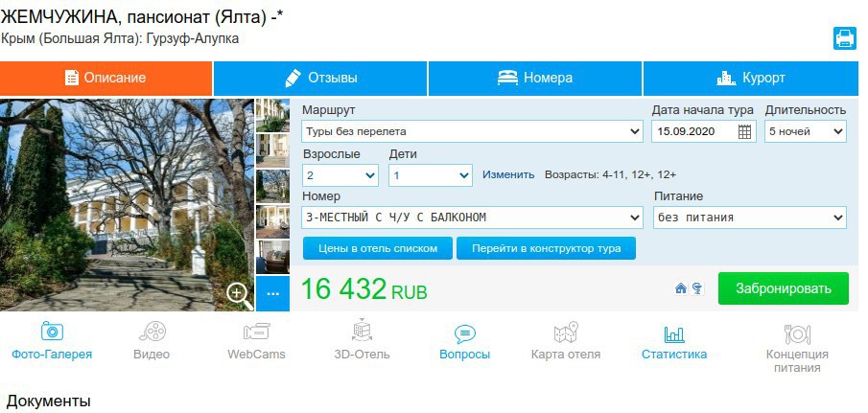Screen dimensions: 868x413
Task: Select the fourth thumbnail in photo strip
Action: click(x=272, y=221)
